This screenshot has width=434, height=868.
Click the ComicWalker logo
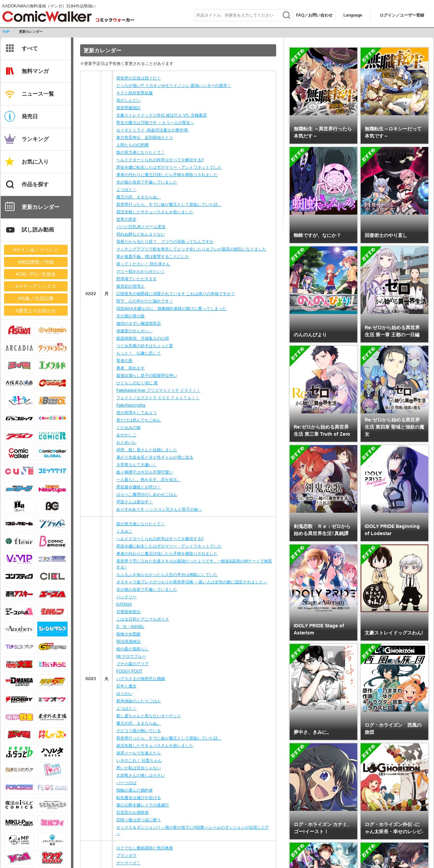click(x=47, y=17)
